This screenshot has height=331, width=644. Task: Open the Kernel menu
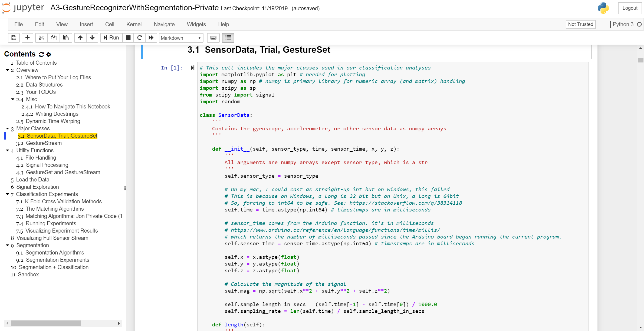[x=133, y=24]
